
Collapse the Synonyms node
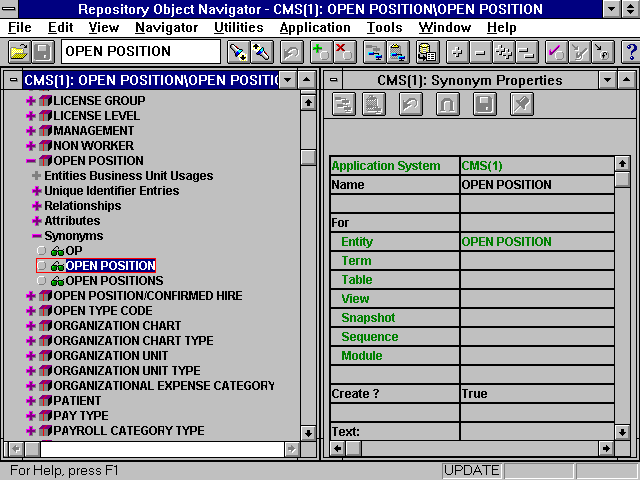(x=36, y=236)
